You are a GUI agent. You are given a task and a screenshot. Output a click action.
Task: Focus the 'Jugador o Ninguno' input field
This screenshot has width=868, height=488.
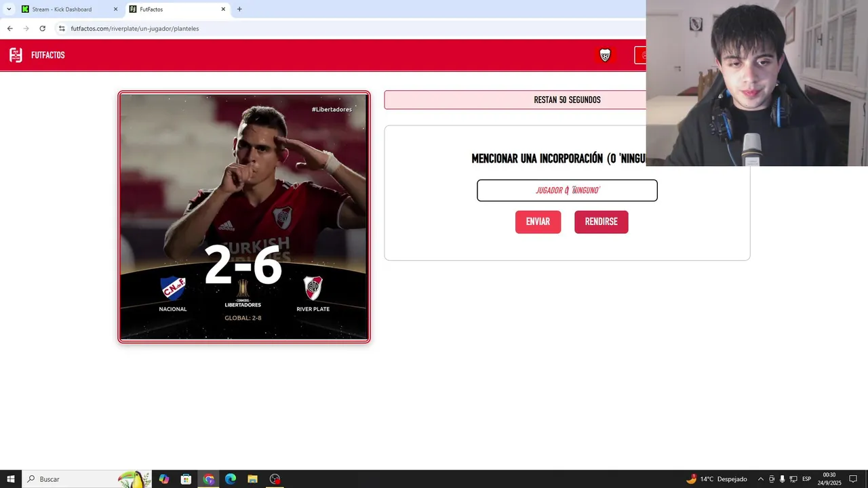tap(567, 190)
